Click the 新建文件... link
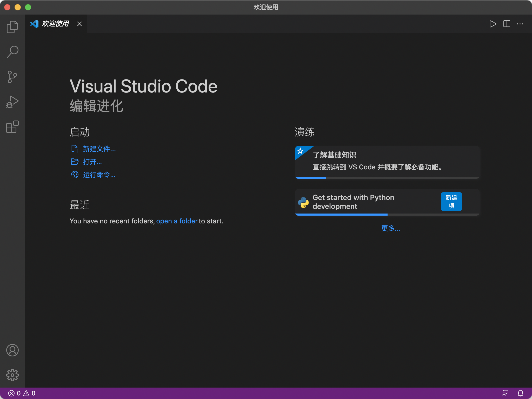This screenshot has height=399, width=532. coord(99,149)
